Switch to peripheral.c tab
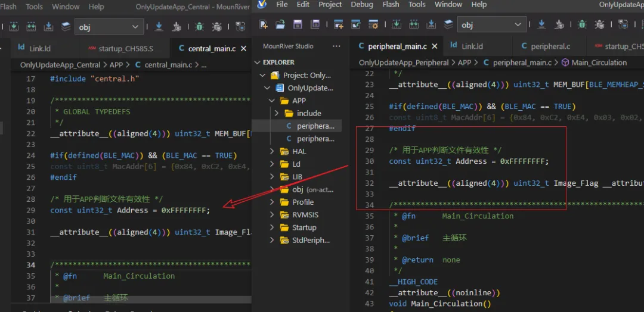 click(549, 46)
